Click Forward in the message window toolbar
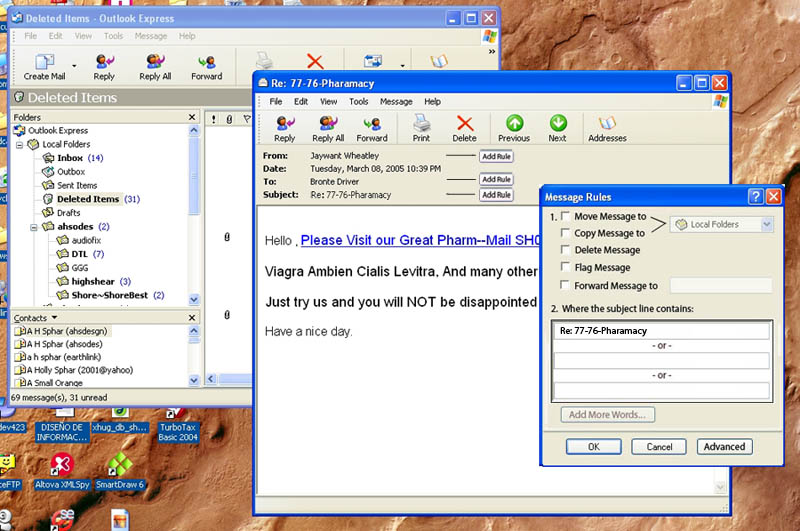This screenshot has width=800, height=531. click(372, 129)
